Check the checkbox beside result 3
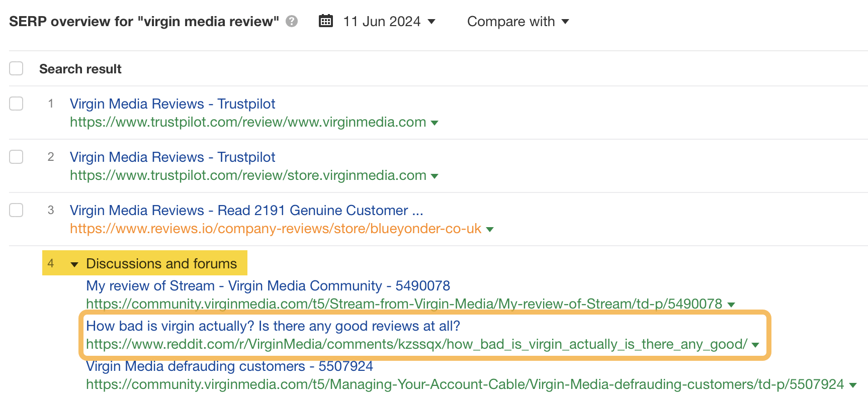 click(x=16, y=210)
